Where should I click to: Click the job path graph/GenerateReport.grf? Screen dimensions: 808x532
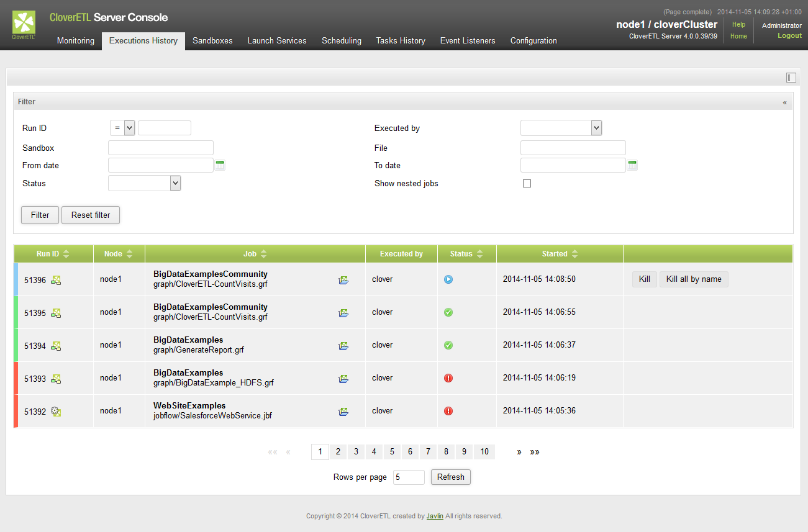[199, 350]
